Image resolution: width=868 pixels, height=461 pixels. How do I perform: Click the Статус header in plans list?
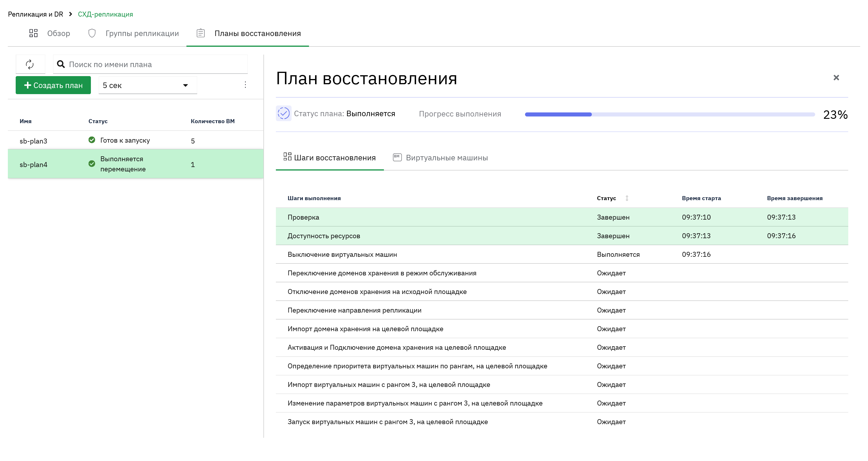click(x=98, y=121)
